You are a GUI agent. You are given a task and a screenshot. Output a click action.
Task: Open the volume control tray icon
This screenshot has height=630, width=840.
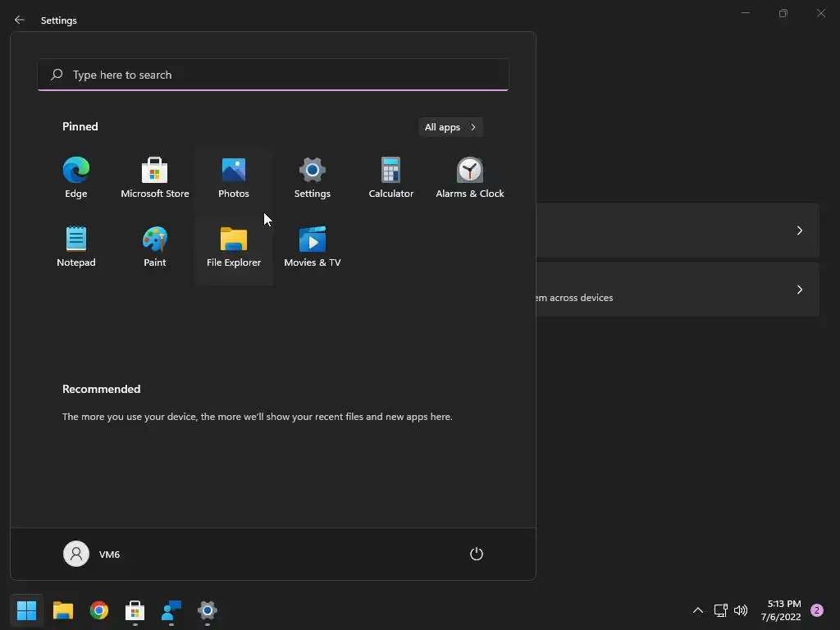741,610
